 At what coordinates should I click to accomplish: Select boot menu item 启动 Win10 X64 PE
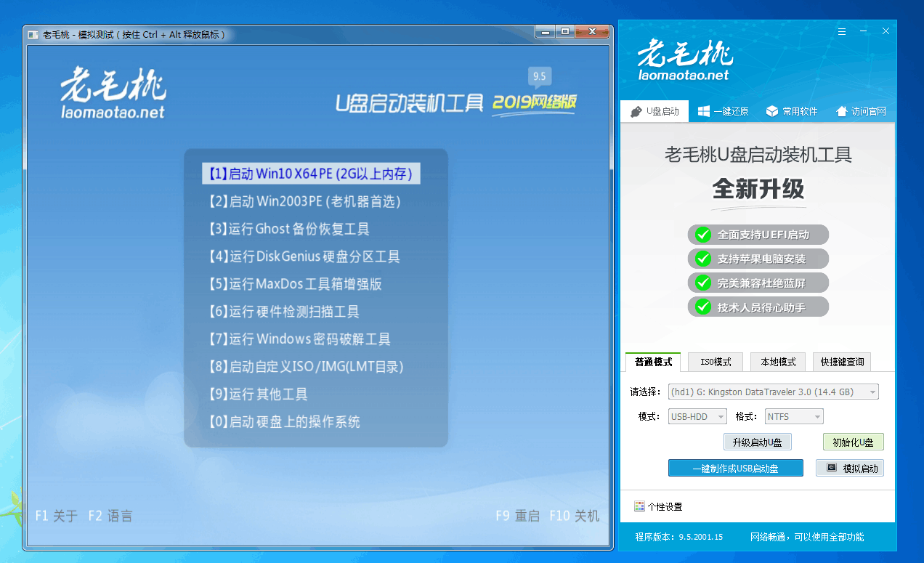coord(311,174)
